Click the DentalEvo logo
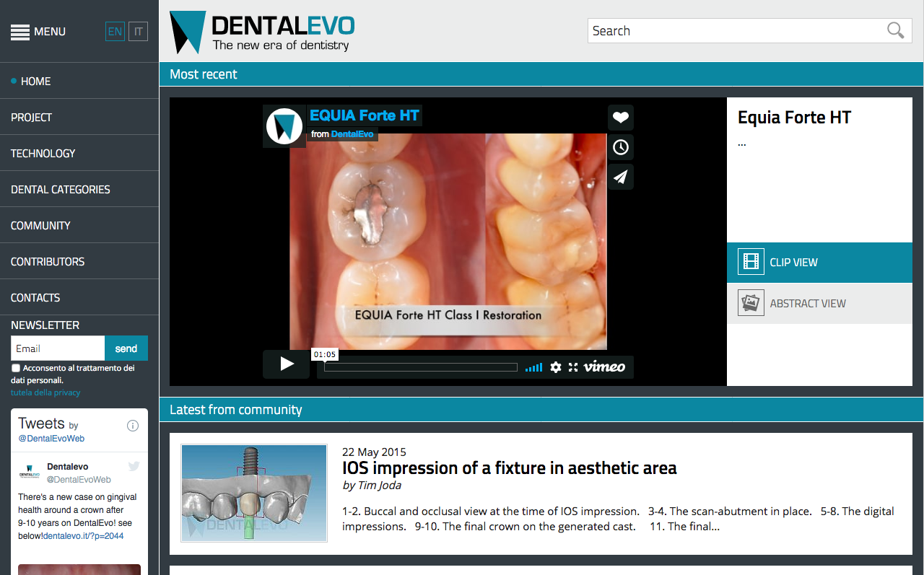Screen dimensions: 924x575 pyautogui.click(x=262, y=32)
